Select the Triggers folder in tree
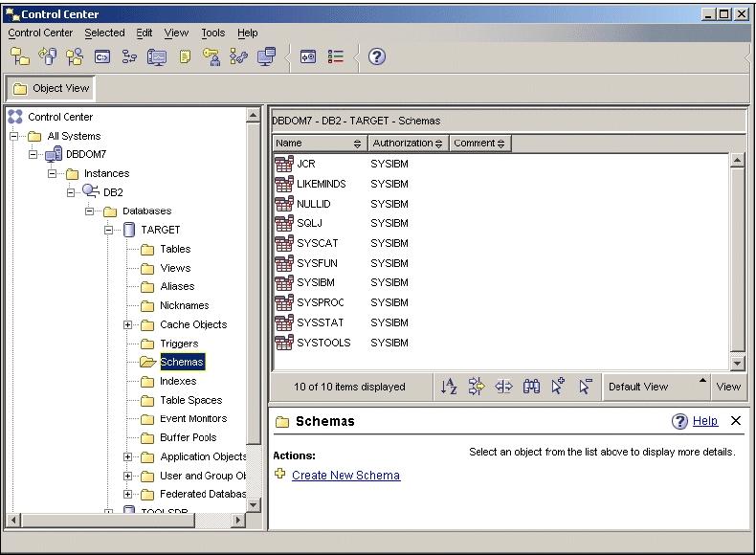The width and height of the screenshot is (756, 555). click(x=179, y=344)
